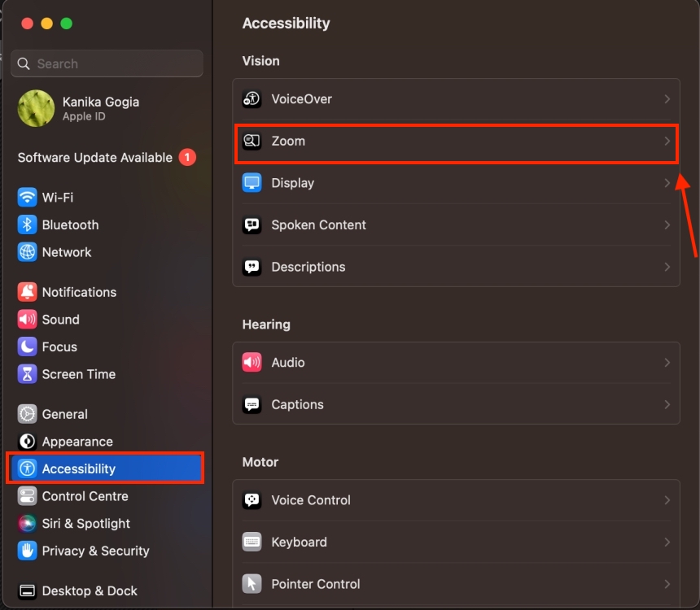Click the Descriptions icon in Vision section
Screen dimensions: 700x610
[x=250, y=267]
